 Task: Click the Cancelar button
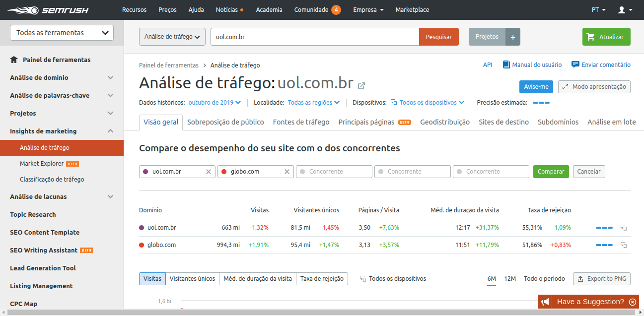[x=589, y=172]
